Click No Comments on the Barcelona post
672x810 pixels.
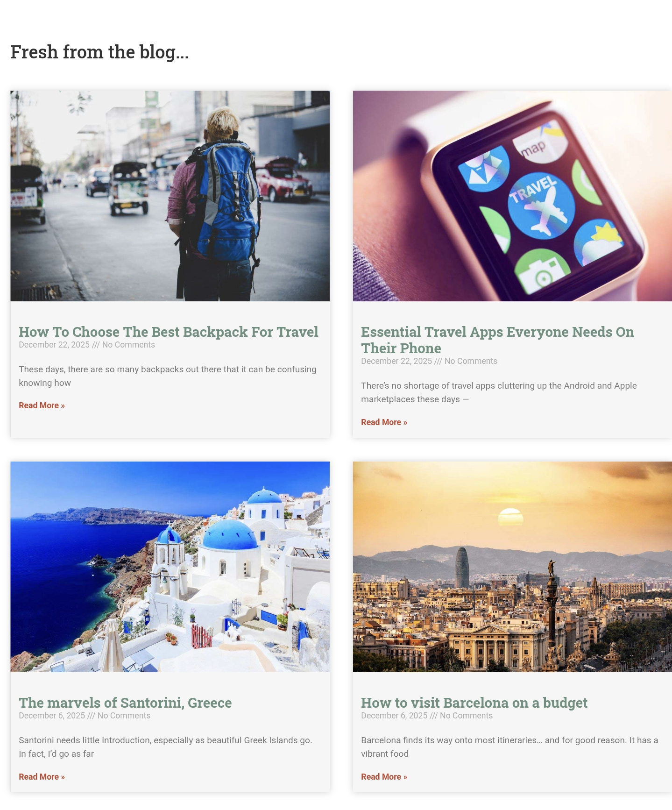tap(466, 716)
